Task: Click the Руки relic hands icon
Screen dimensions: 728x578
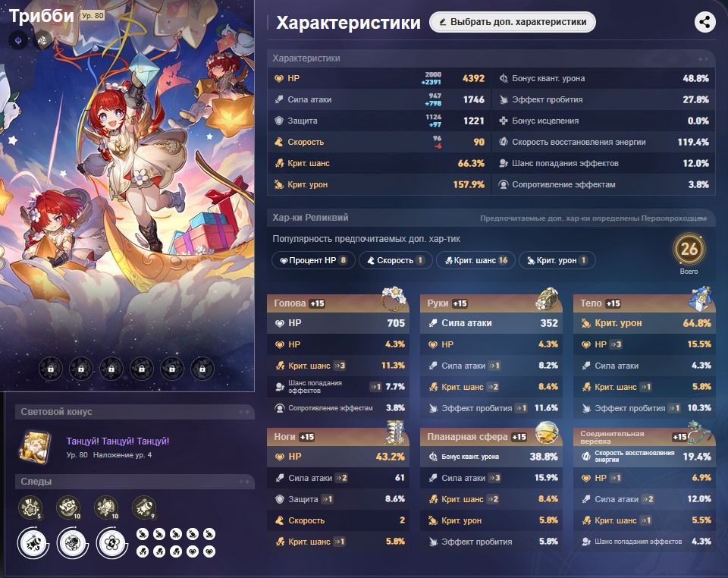Action: tap(547, 299)
